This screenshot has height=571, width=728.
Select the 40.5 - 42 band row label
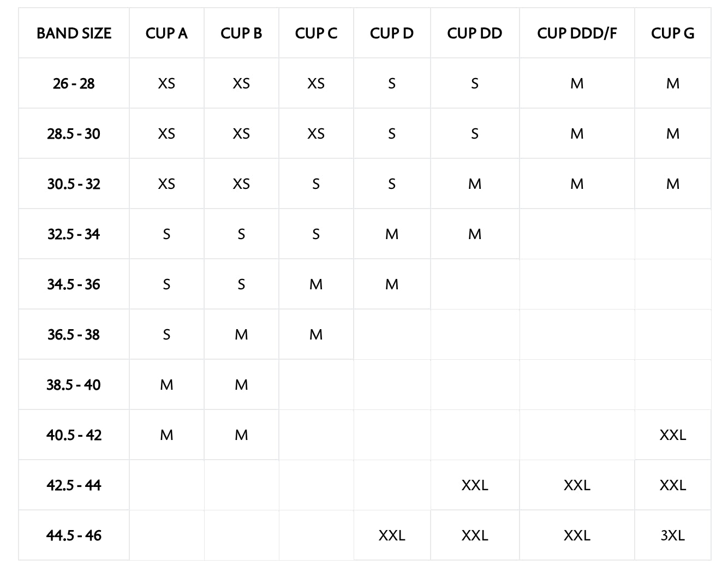point(74,435)
